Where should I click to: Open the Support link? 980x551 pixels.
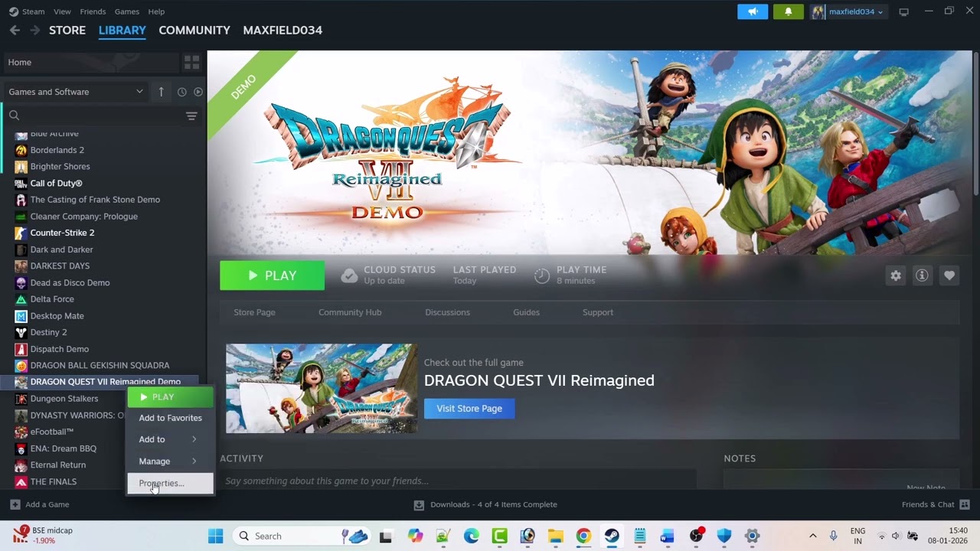pos(598,312)
